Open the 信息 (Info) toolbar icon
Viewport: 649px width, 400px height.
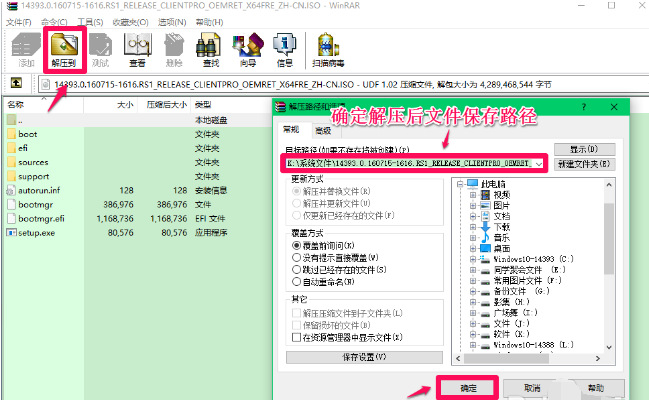tap(284, 49)
